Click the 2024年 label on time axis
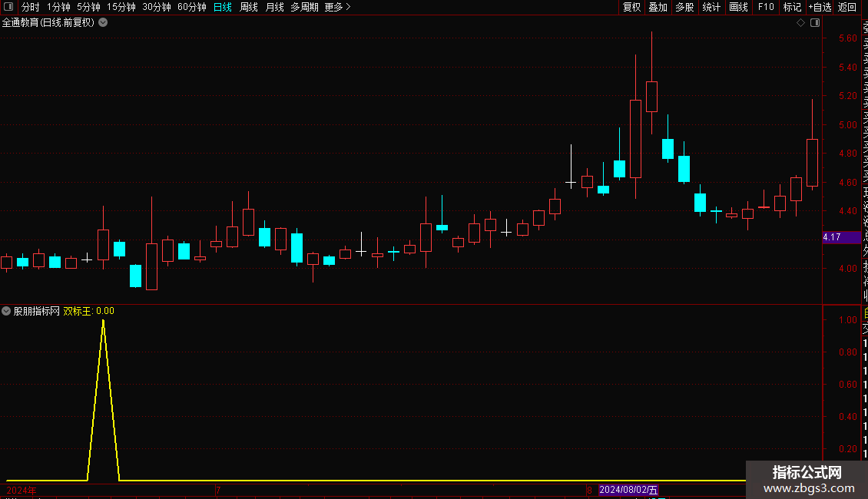The image size is (868, 499). click(x=22, y=490)
